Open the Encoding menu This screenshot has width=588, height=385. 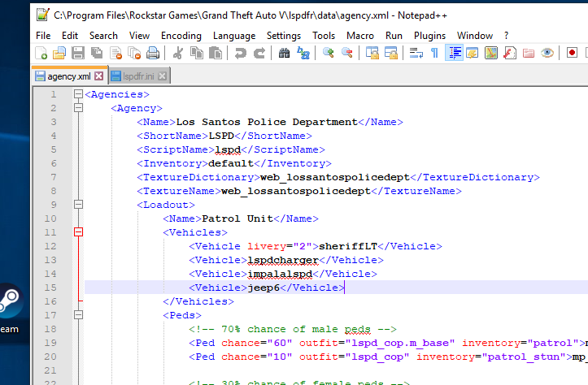181,36
